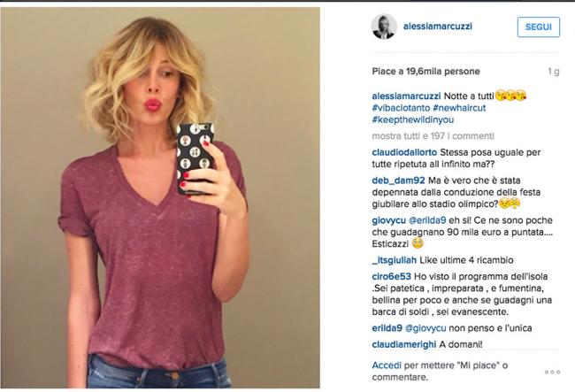This screenshot has width=575, height=392.
Task: Open ciro6e53's profile
Action: (391, 276)
